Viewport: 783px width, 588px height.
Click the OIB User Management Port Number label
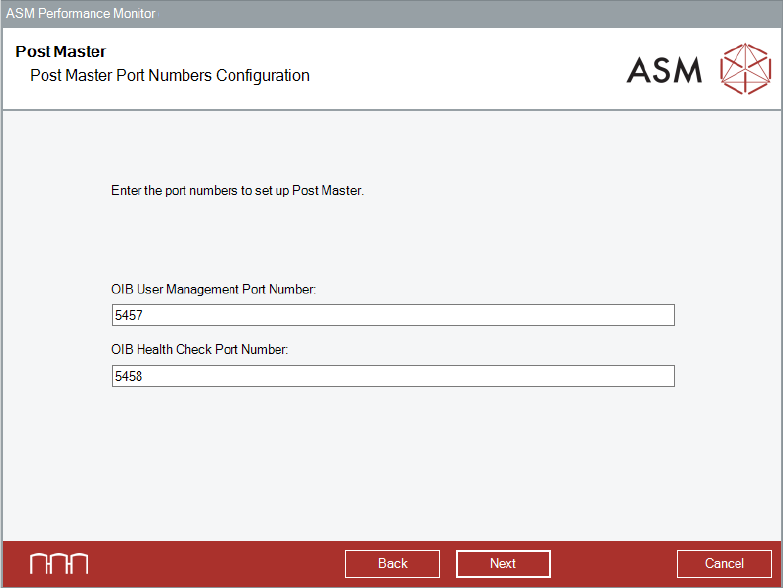pos(213,290)
